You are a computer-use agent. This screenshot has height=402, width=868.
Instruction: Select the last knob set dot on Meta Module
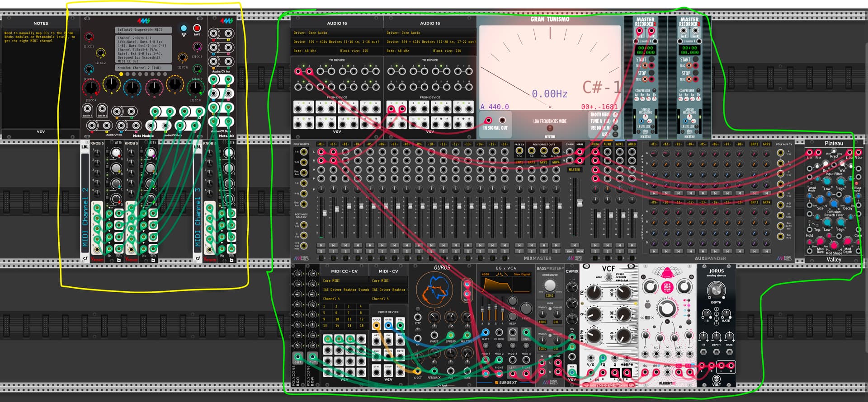165,74
